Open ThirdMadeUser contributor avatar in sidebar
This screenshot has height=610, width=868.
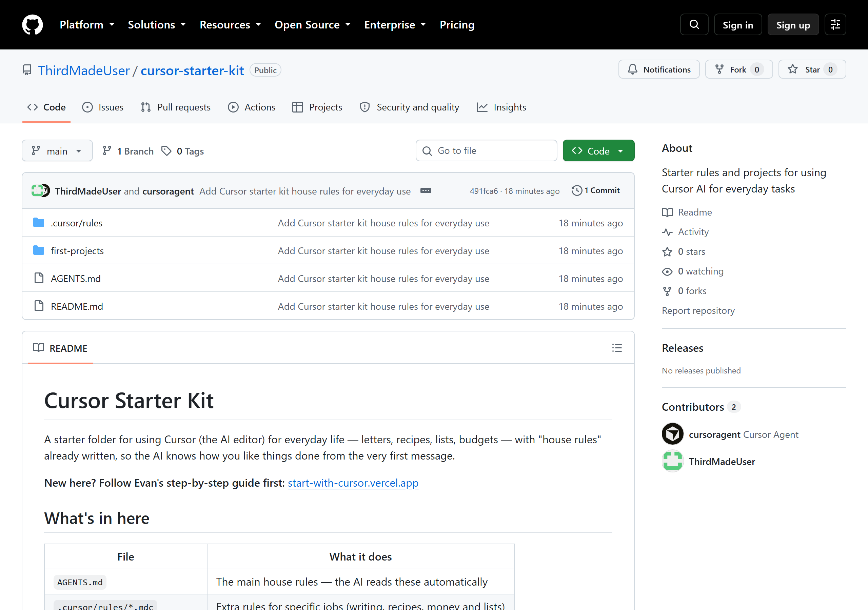pos(673,461)
